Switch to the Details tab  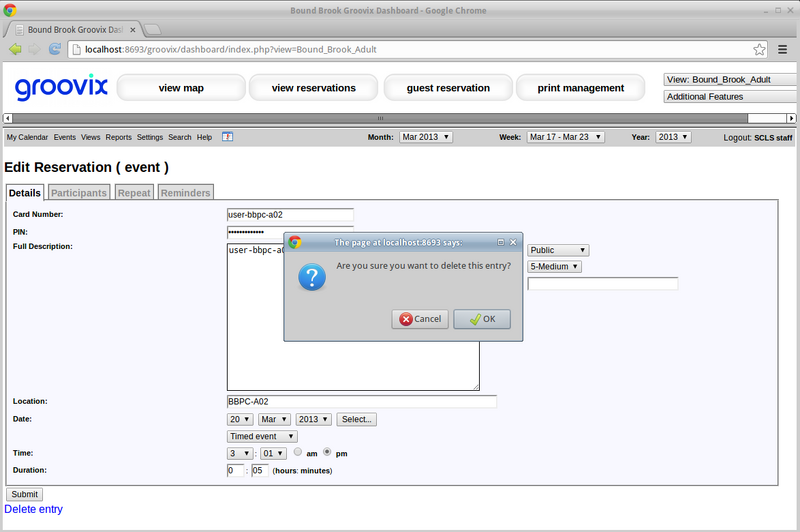point(24,193)
